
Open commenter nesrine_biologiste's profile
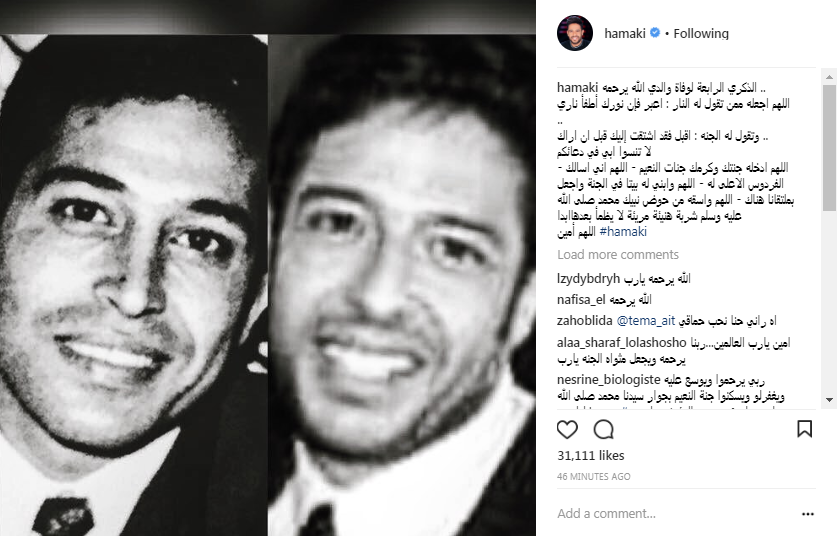[609, 380]
